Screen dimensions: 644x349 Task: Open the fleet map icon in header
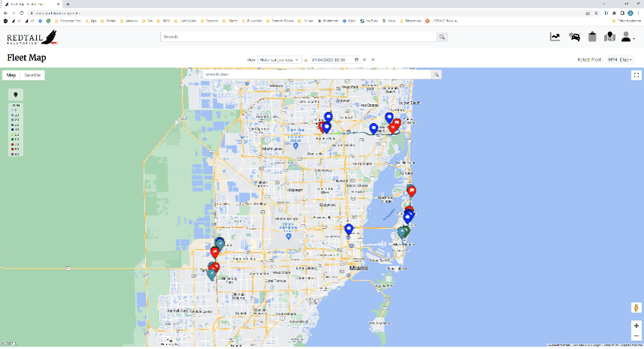(x=609, y=37)
